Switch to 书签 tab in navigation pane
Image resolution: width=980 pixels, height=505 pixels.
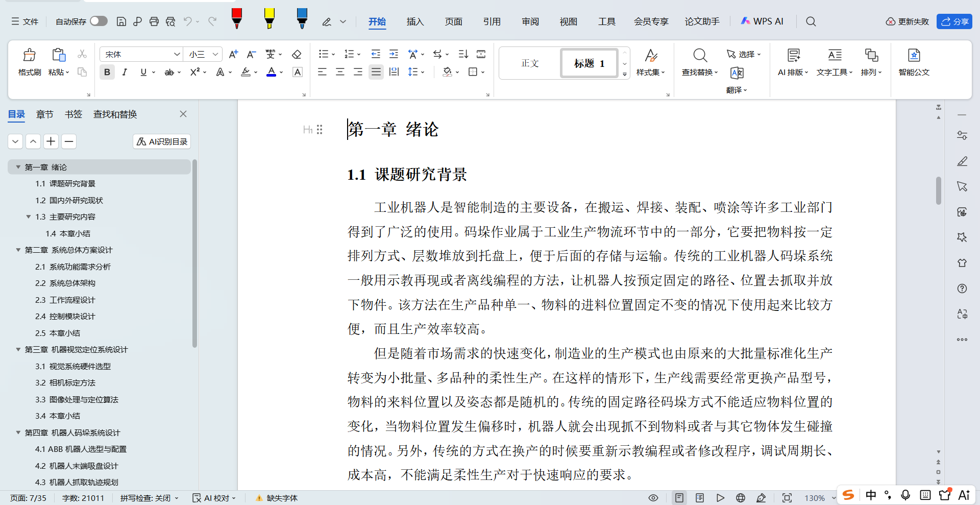pos(73,114)
